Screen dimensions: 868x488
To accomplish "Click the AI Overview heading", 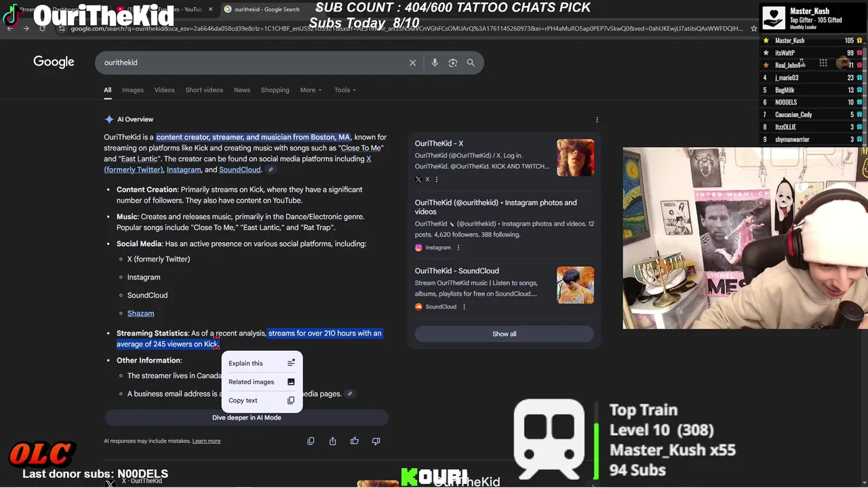I will [135, 119].
